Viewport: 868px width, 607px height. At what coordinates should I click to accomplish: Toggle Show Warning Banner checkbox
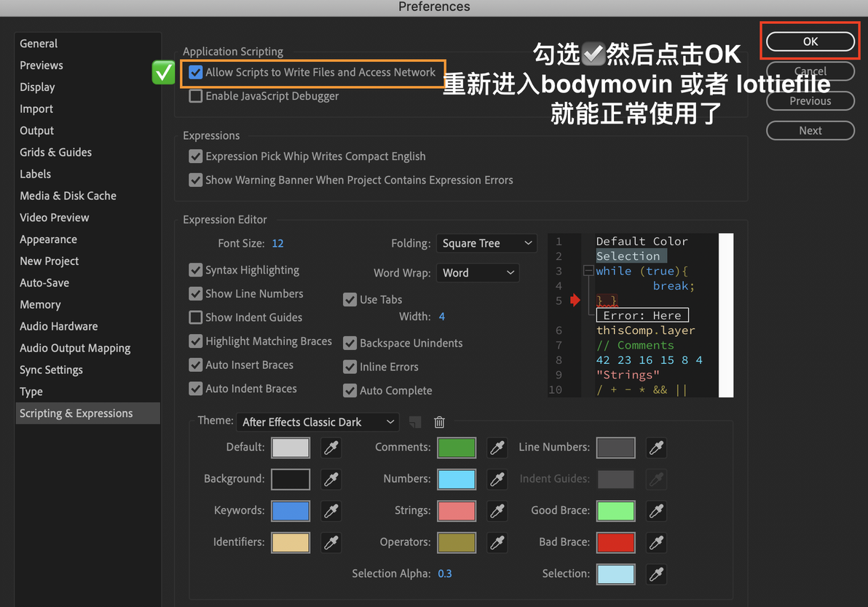[195, 180]
